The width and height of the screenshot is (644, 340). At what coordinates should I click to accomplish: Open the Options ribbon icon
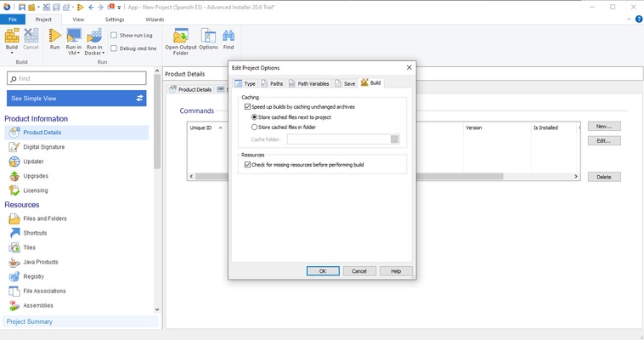(208, 39)
